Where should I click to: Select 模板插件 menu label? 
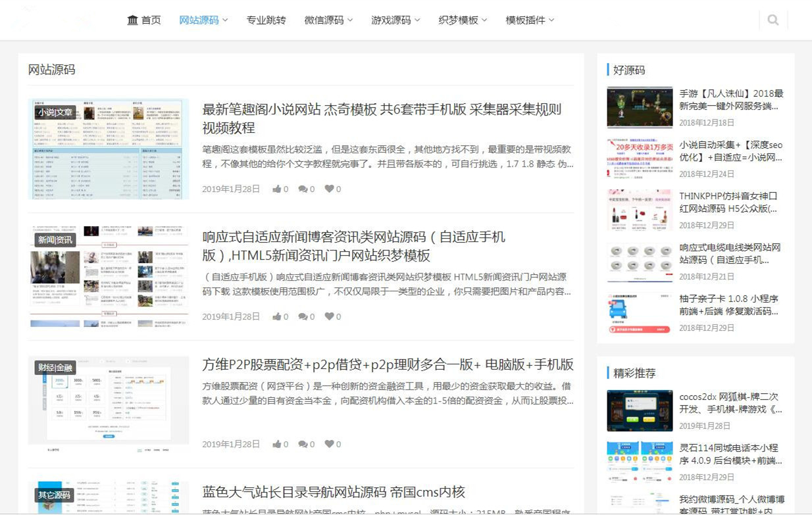click(525, 20)
